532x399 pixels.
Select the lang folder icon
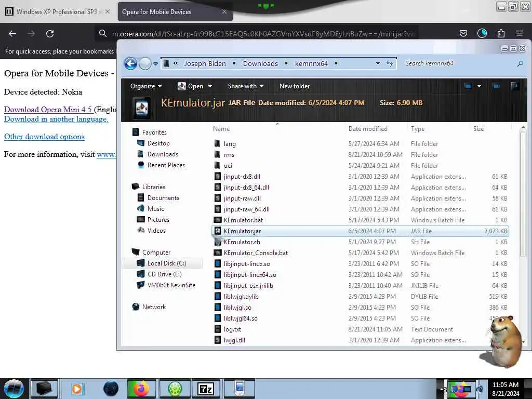coord(218,143)
